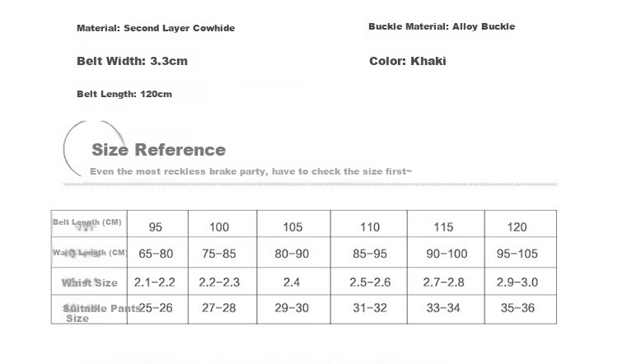Screen dimensions: 618x364
Task: Select the 95 belt length cell
Action: tap(157, 224)
